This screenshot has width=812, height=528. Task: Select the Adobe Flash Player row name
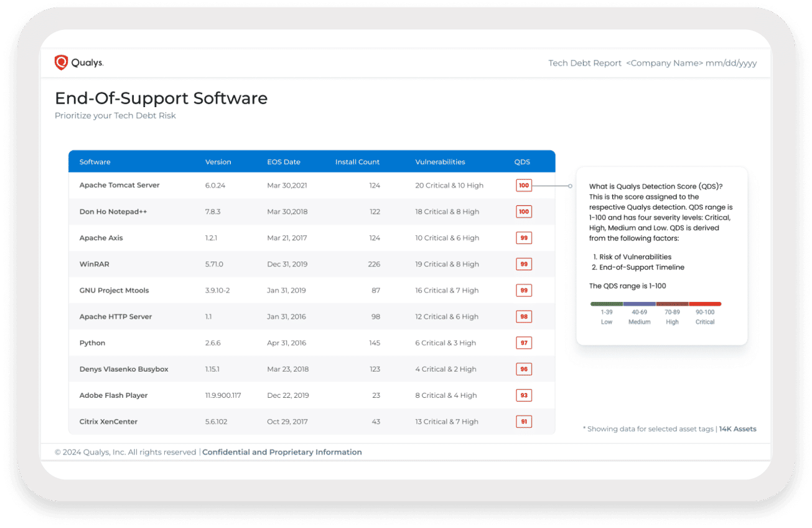click(114, 395)
